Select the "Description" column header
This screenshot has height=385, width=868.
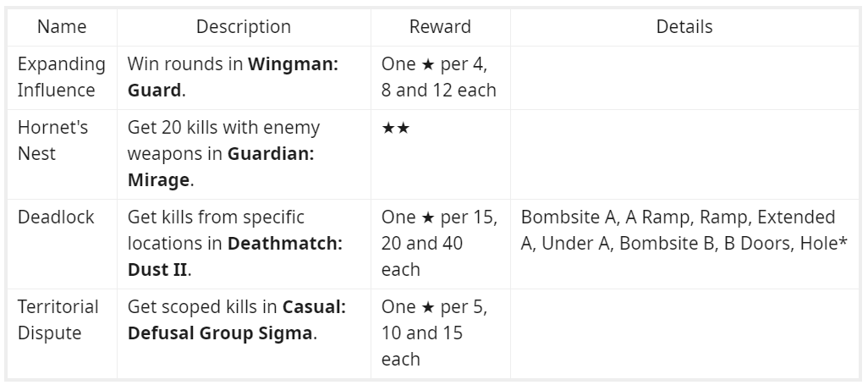pyautogui.click(x=244, y=27)
